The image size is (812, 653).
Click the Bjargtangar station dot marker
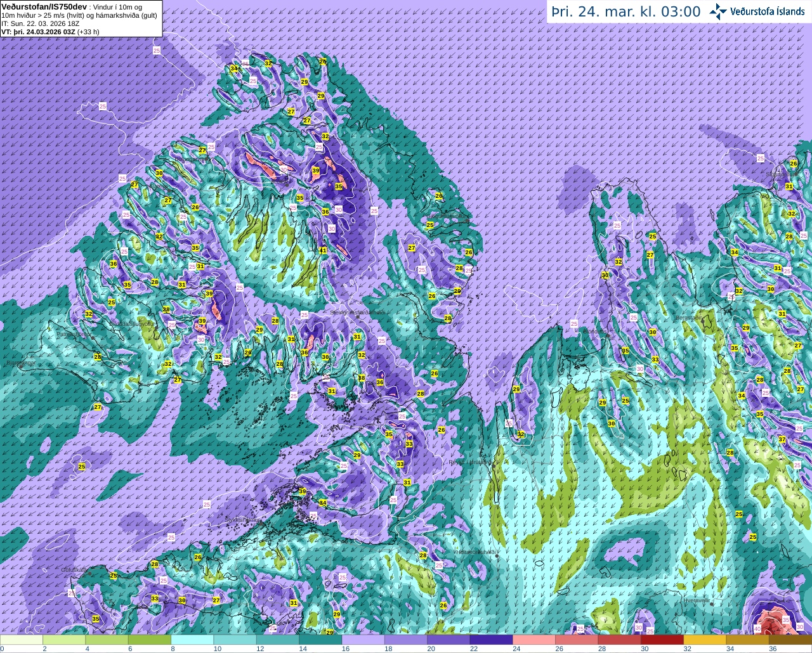tap(22, 366)
